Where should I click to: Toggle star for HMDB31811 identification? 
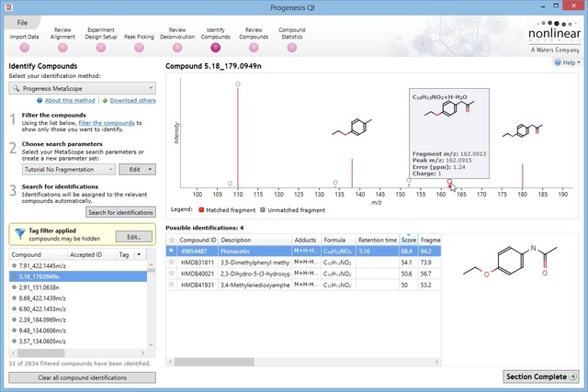pyautogui.click(x=172, y=262)
